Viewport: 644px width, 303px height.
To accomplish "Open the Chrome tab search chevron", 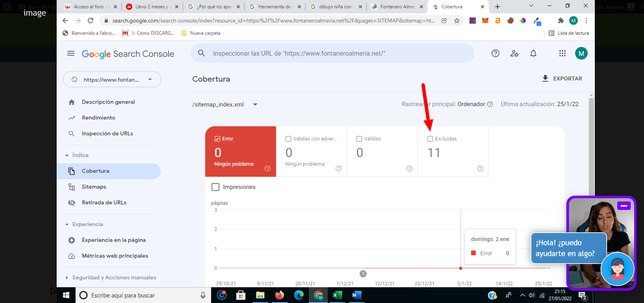I will click(x=531, y=6).
